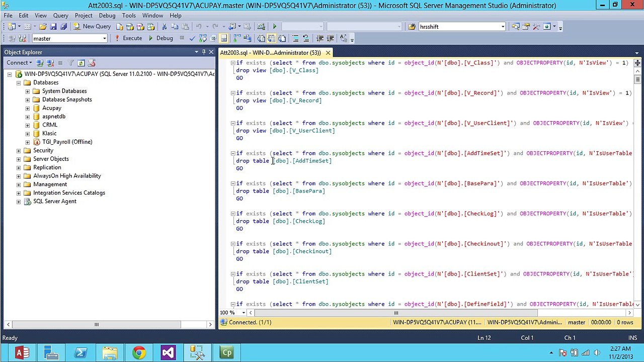Click the Query Options icon

tap(213, 38)
